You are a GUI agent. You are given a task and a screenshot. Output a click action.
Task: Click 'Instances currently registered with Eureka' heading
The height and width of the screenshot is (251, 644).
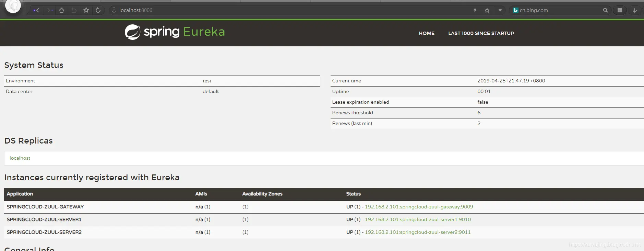(x=92, y=178)
